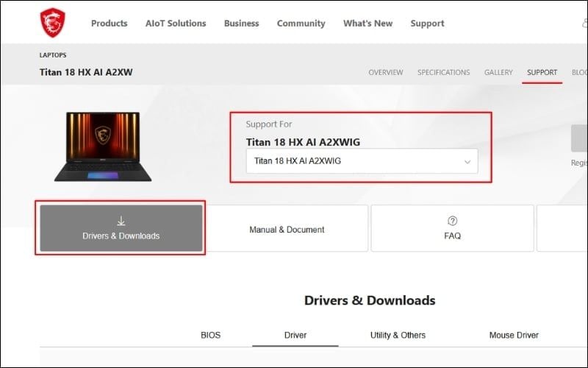This screenshot has width=588, height=368.
Task: Click the Titan 18 HX AI A2XW product title
Action: (86, 72)
